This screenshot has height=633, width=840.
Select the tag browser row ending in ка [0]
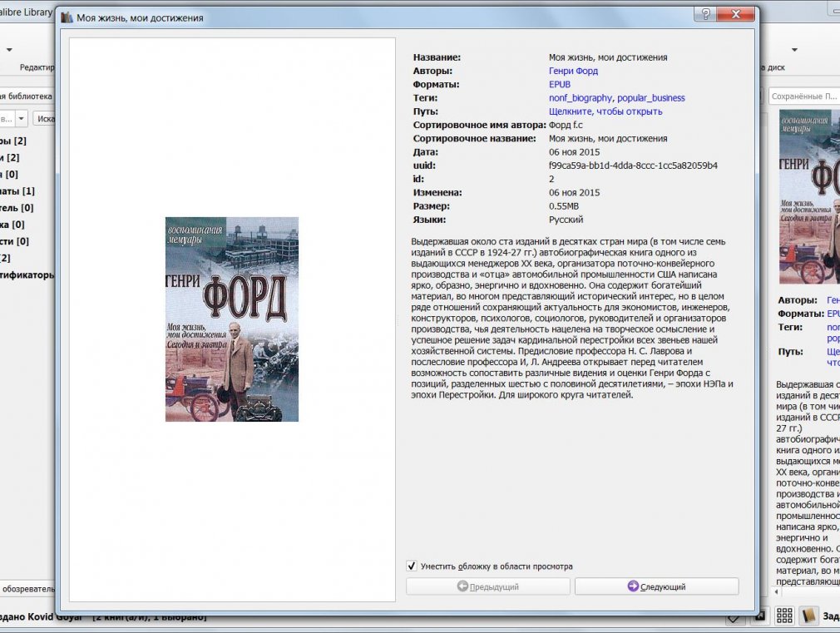[12, 225]
